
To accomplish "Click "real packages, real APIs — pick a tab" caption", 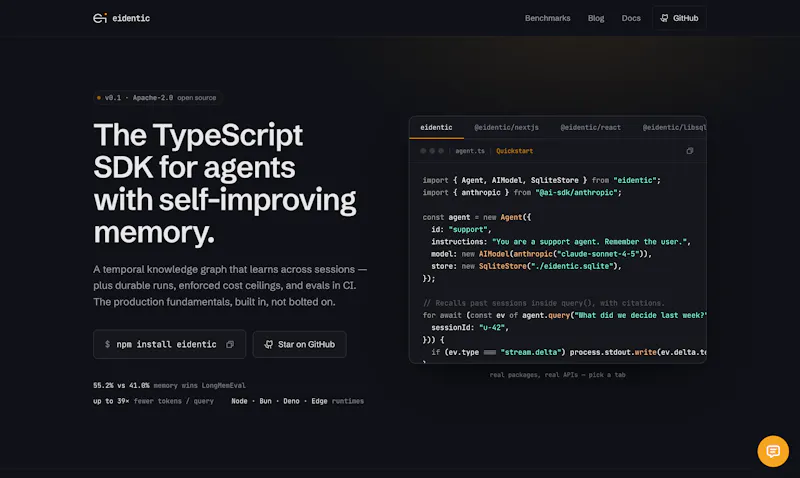I will pos(557,375).
